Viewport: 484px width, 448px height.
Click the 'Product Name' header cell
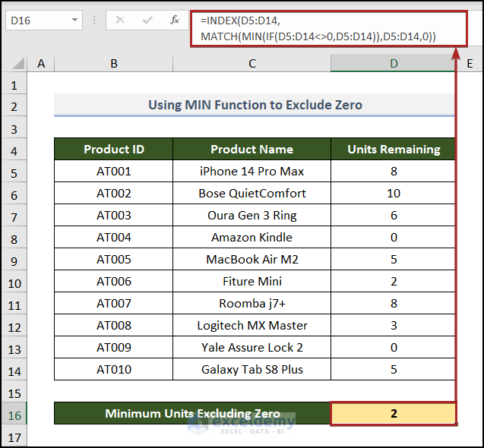pyautogui.click(x=252, y=149)
